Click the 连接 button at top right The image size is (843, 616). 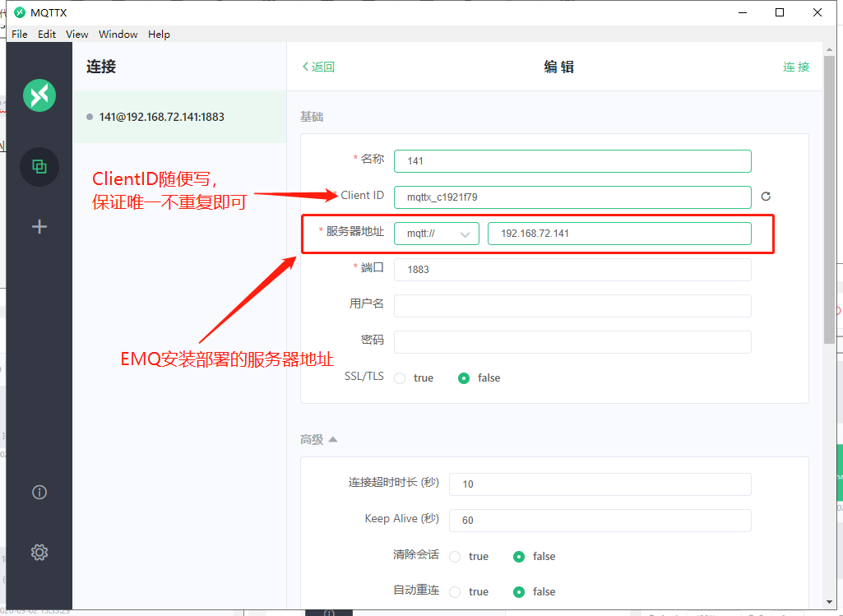(x=796, y=67)
